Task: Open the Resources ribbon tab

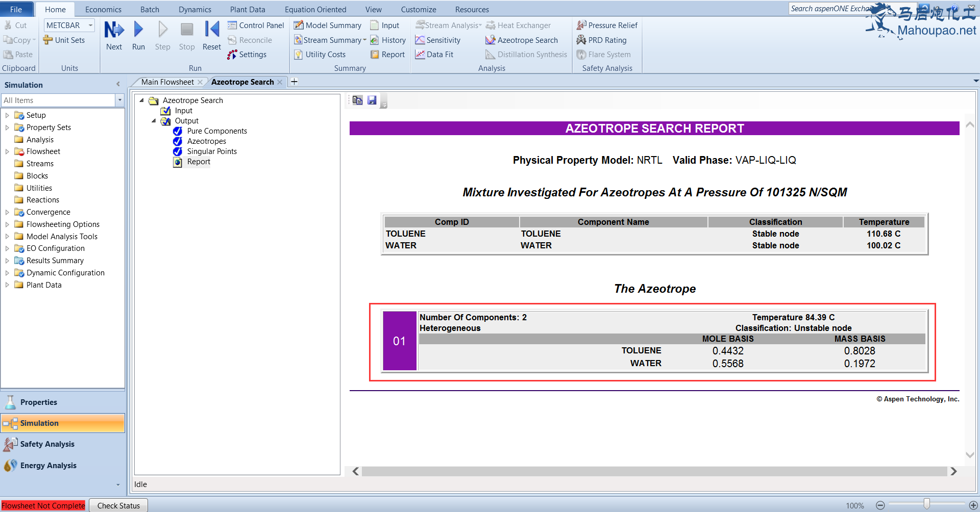Action: point(472,9)
